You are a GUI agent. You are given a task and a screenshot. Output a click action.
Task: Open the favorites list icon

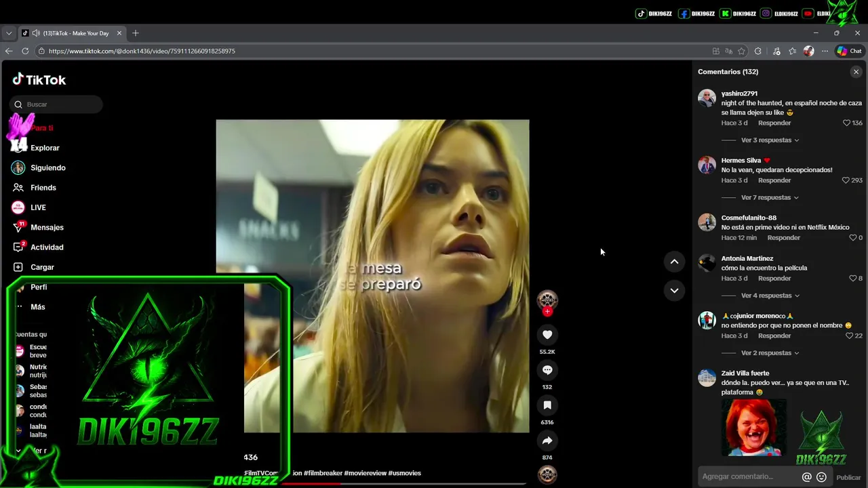(x=792, y=51)
